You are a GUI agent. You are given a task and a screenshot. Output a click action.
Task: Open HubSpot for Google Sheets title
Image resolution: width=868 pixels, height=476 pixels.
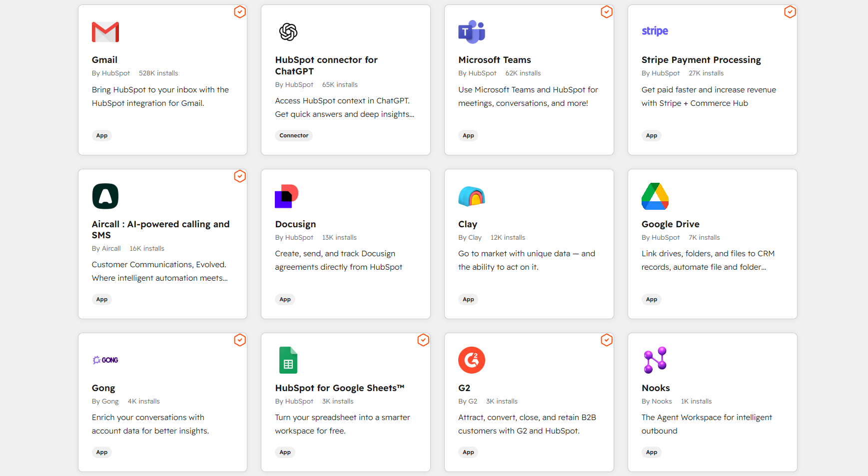(x=340, y=388)
